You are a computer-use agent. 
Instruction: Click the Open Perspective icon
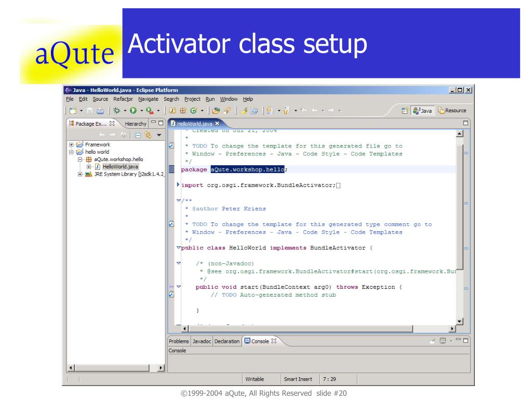[404, 111]
